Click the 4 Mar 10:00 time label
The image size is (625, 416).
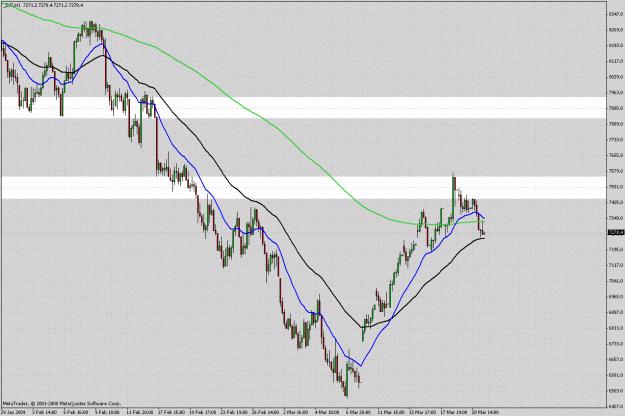[327, 412]
